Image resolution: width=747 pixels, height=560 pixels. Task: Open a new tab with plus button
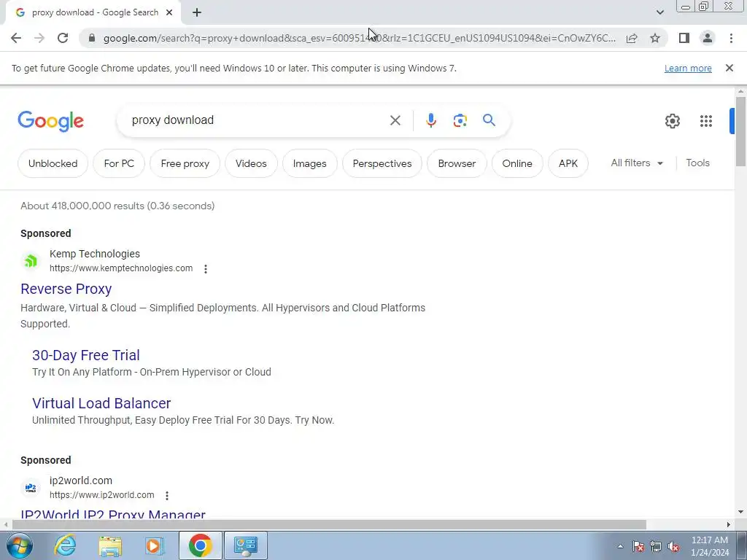[197, 13]
